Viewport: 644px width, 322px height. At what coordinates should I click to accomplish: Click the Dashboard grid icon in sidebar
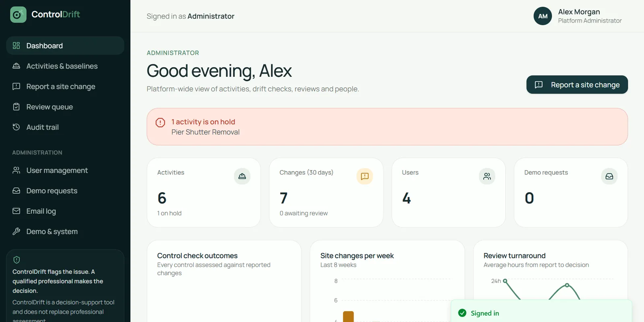(x=16, y=45)
